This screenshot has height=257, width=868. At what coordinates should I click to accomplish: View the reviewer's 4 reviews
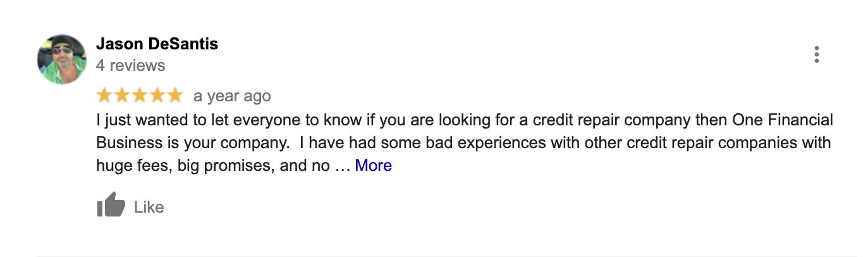130,65
